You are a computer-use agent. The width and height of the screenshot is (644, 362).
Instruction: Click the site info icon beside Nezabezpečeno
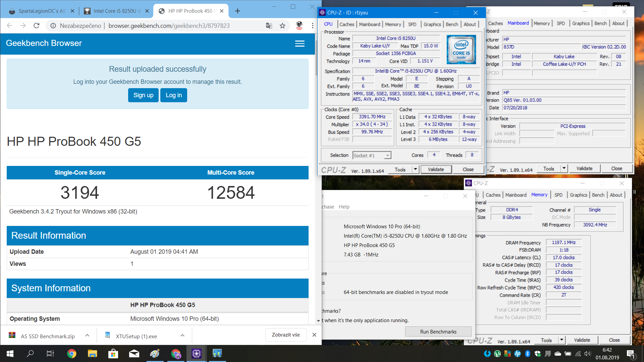tap(53, 25)
